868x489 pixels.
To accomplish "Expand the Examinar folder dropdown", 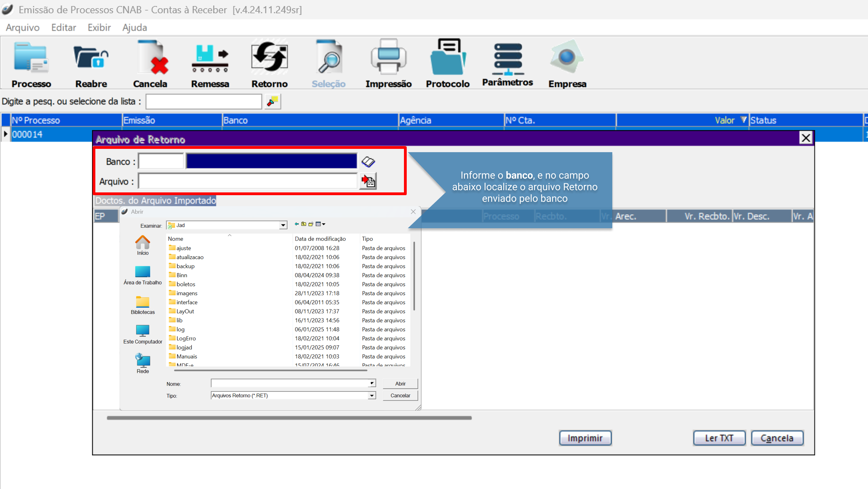I will 283,225.
